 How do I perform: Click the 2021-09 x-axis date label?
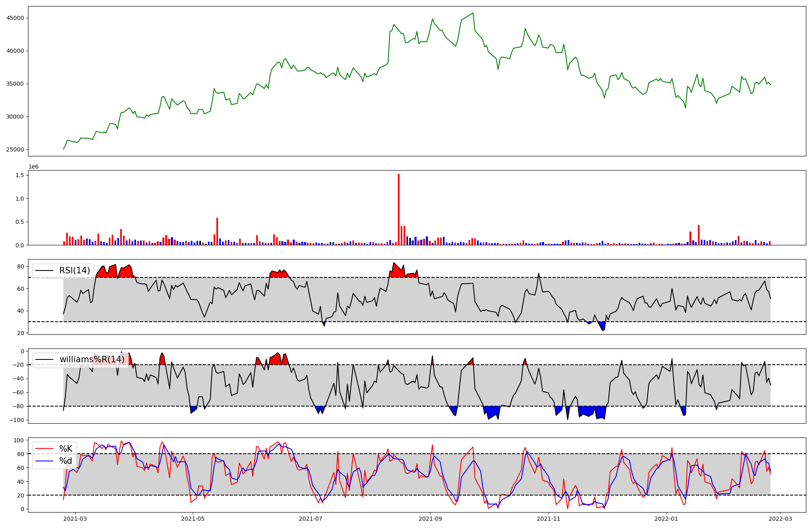point(430,519)
